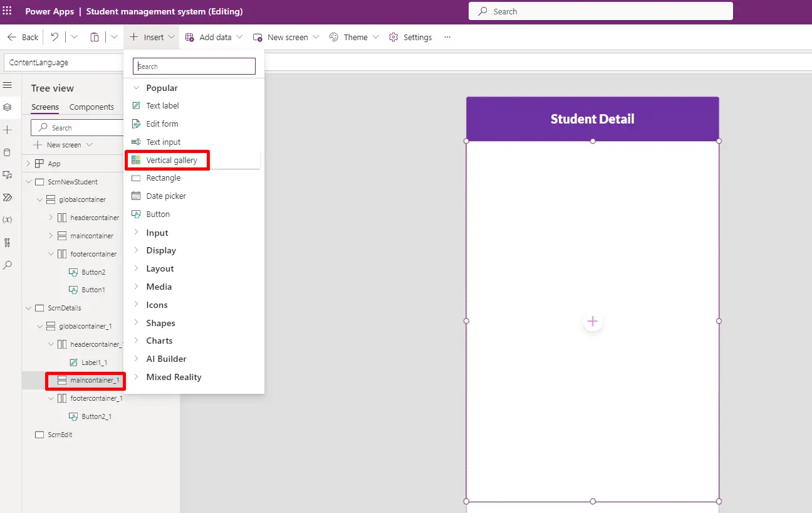Screen dimensions: 812x513
Task: Open the Power Automate icon in left sidebar
Action: [8, 198]
